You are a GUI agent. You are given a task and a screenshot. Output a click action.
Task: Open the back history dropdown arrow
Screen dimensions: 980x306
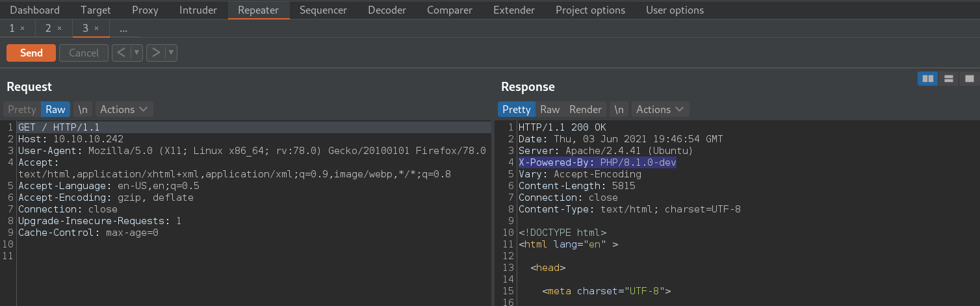pyautogui.click(x=136, y=53)
